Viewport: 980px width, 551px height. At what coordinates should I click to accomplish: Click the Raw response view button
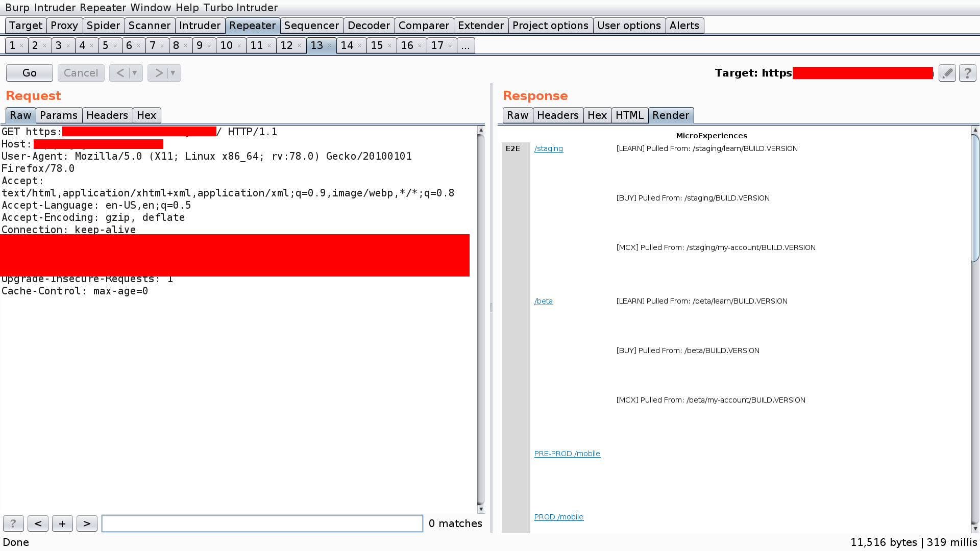pyautogui.click(x=517, y=115)
